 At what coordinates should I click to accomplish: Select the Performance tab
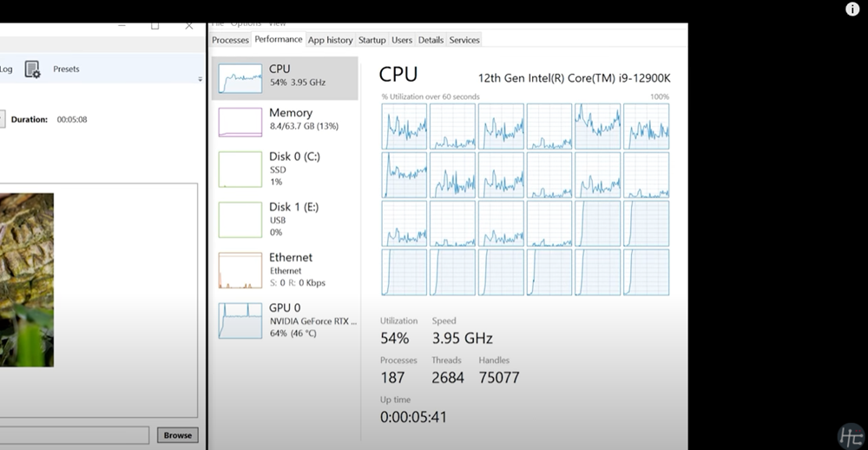(279, 39)
